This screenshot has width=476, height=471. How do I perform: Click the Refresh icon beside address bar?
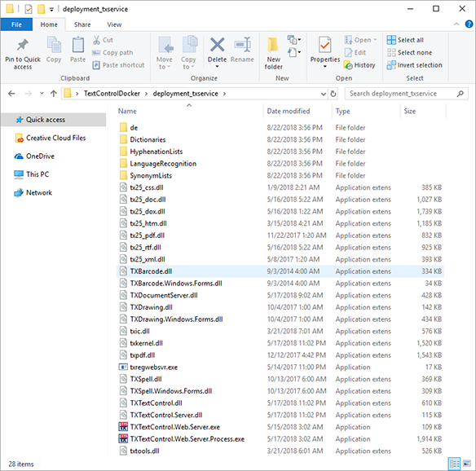333,94
